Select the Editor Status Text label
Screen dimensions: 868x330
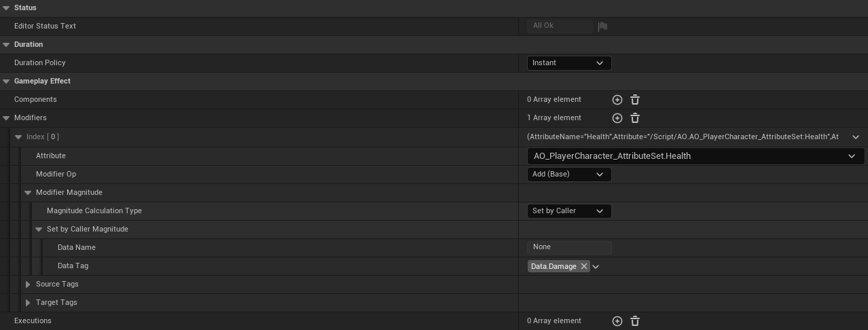45,26
